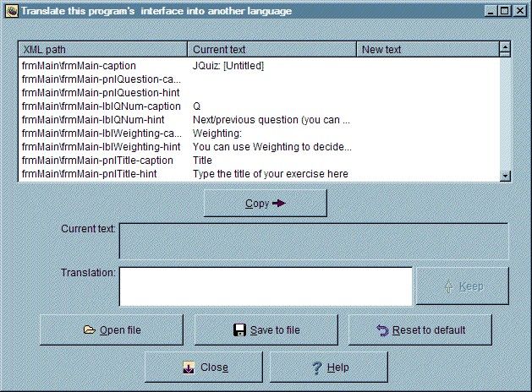Click the 'Q' current text cell
Image resolution: width=532 pixels, height=392 pixels.
click(197, 106)
